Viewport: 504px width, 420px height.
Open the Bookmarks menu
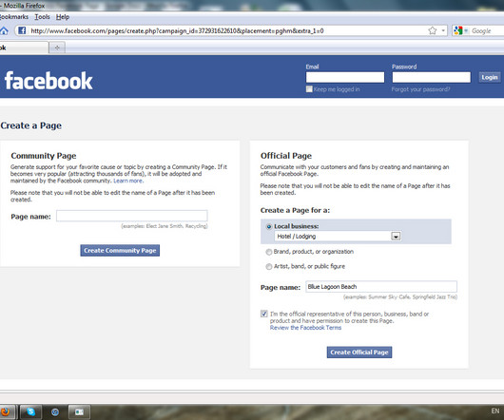14,17
